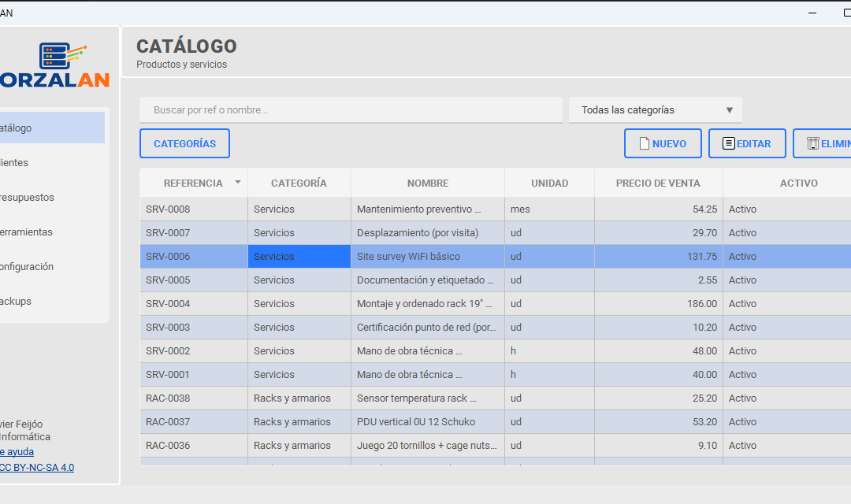Viewport: 851px width, 504px height.
Task: Go to Presupuestos in the sidebar
Action: coord(27,197)
